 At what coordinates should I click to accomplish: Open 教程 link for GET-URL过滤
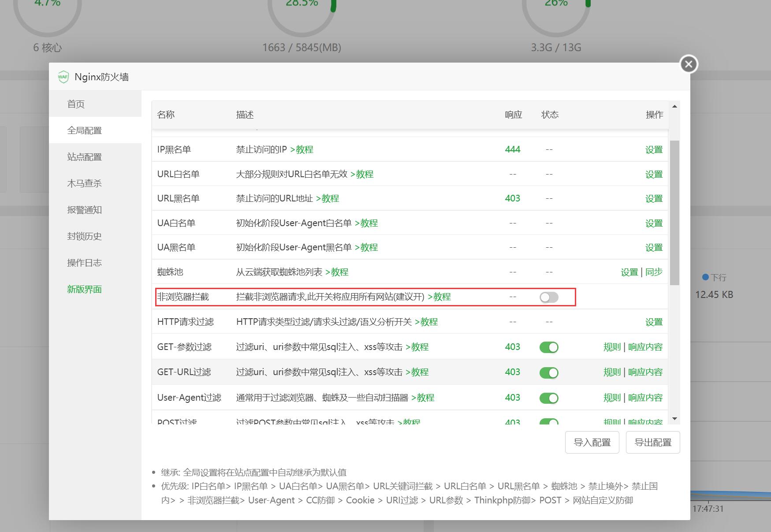(x=417, y=372)
